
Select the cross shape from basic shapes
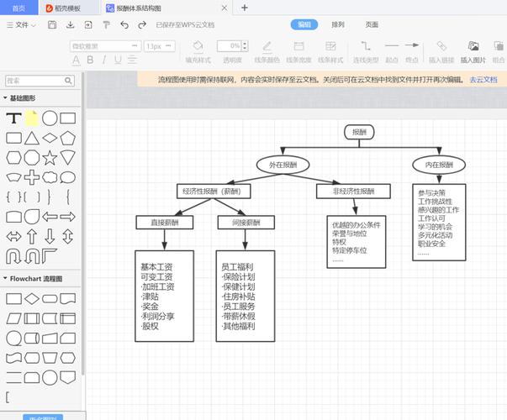point(32,177)
